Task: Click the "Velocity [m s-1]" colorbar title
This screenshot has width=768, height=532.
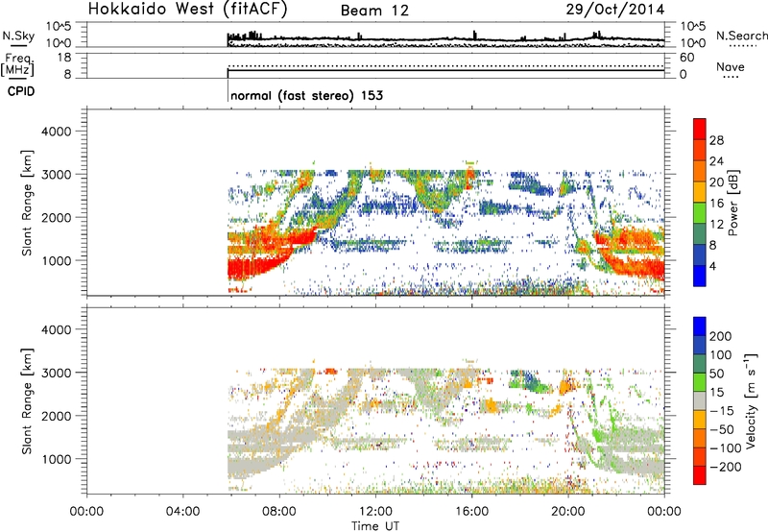Action: [x=751, y=400]
